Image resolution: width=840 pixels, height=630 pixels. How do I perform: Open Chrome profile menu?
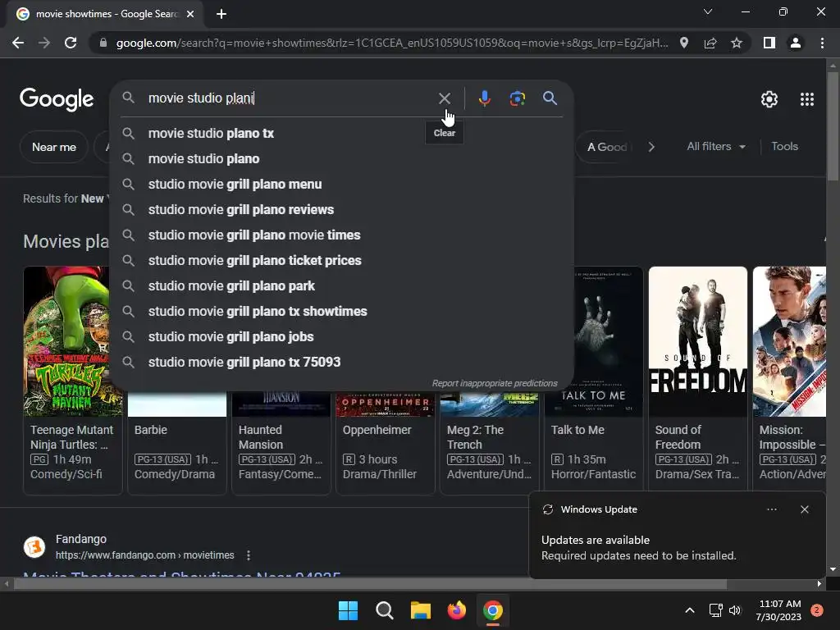[x=796, y=43]
